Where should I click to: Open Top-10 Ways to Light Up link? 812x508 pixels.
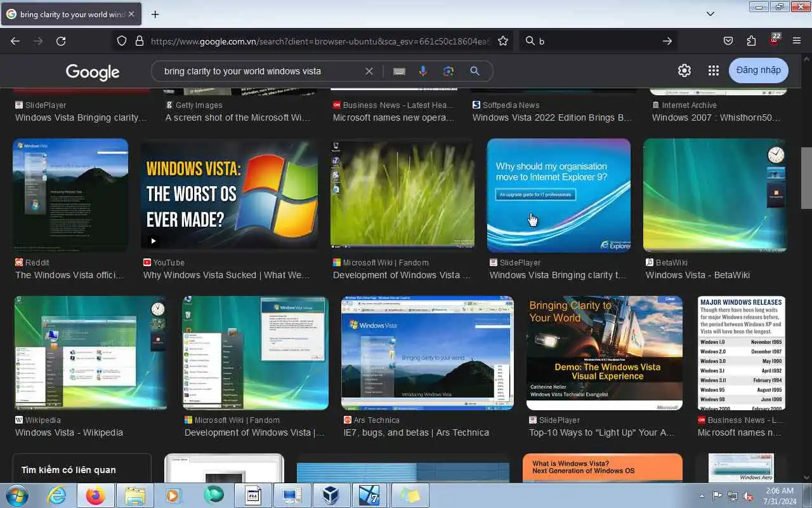coord(602,432)
